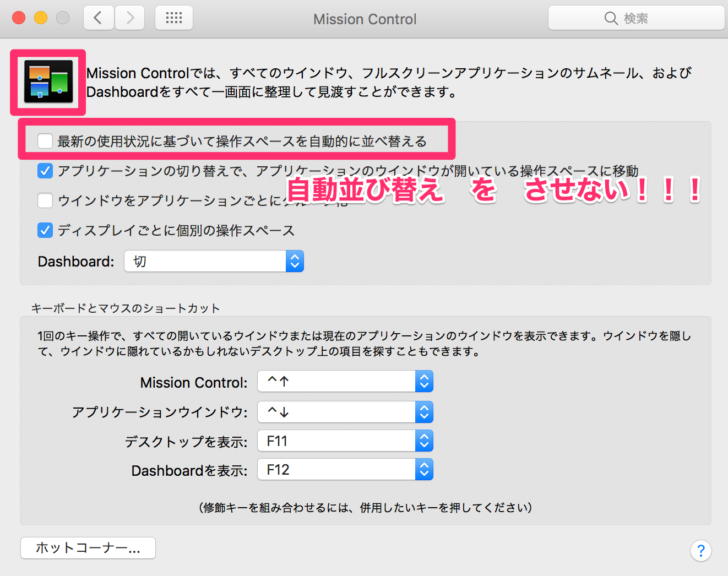The width and height of the screenshot is (728, 576).
Task: Click the アプリケーションウインドウ: label
Action: (x=160, y=412)
